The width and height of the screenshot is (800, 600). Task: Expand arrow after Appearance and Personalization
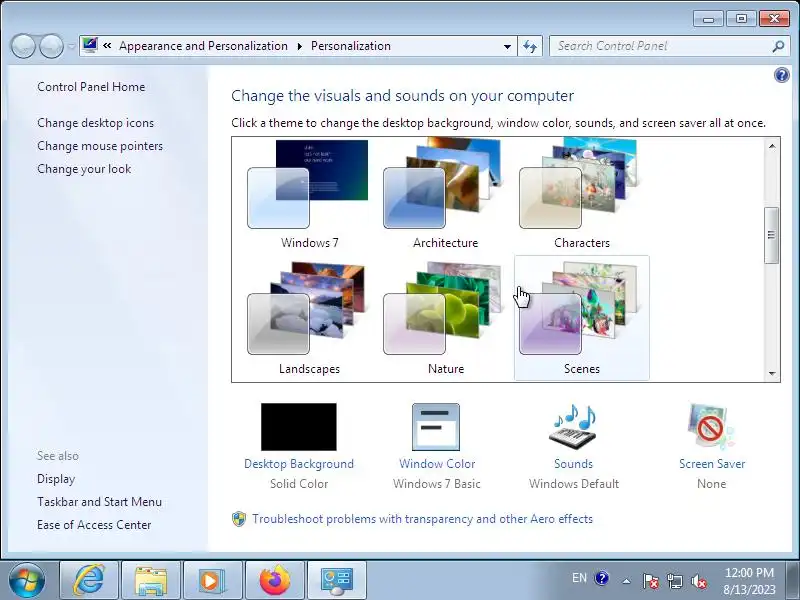pyautogui.click(x=299, y=46)
